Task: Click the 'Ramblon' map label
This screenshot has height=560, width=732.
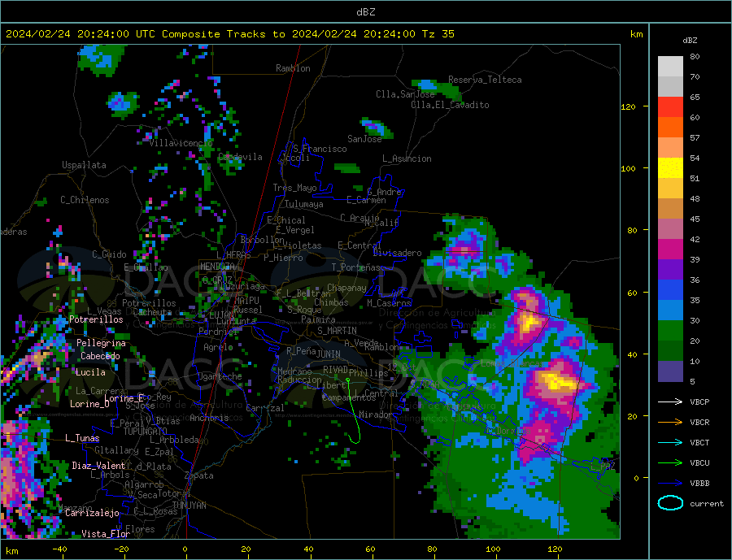Action: (293, 68)
